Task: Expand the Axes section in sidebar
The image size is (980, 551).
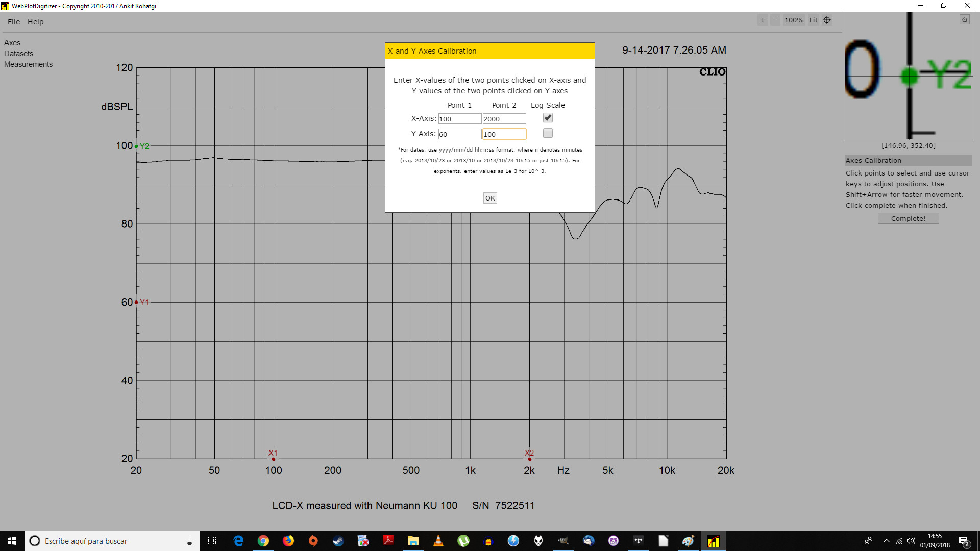Action: (12, 43)
